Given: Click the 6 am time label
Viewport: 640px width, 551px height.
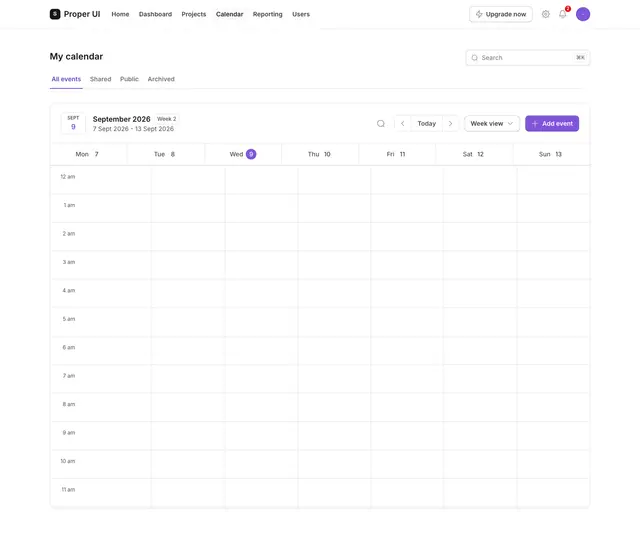Looking at the screenshot, I should (x=69, y=347).
